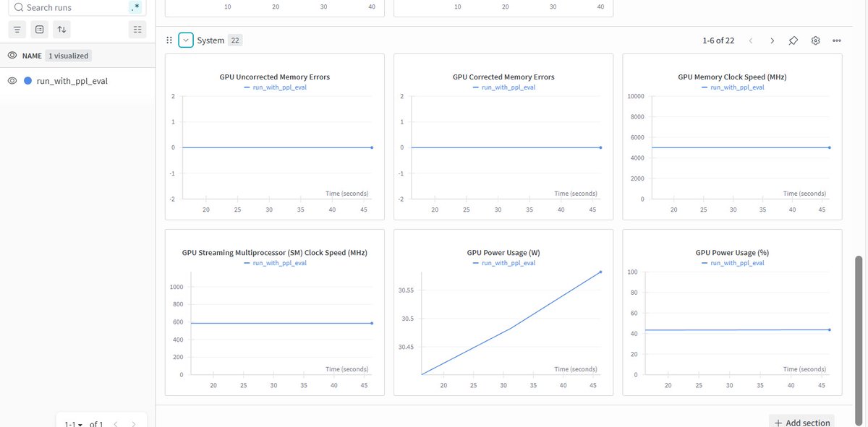The width and height of the screenshot is (868, 427).
Task: Go to previous page of System panels
Action: 751,40
